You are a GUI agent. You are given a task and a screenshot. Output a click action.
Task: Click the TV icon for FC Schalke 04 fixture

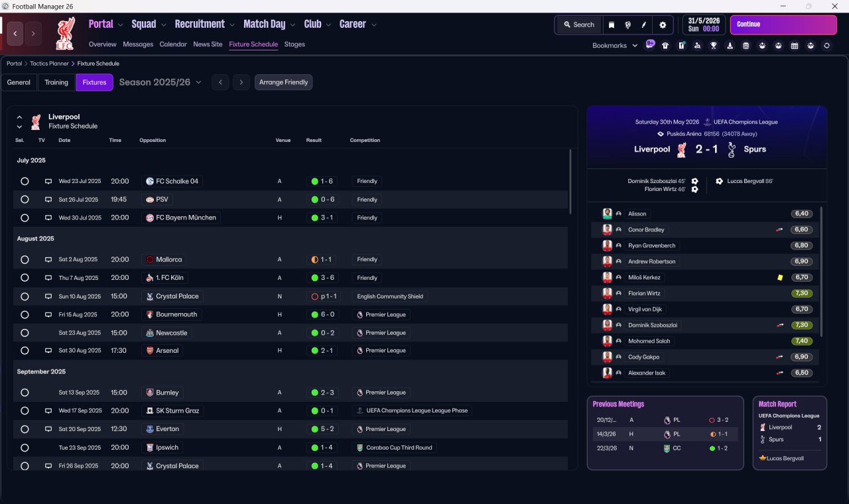tap(48, 181)
